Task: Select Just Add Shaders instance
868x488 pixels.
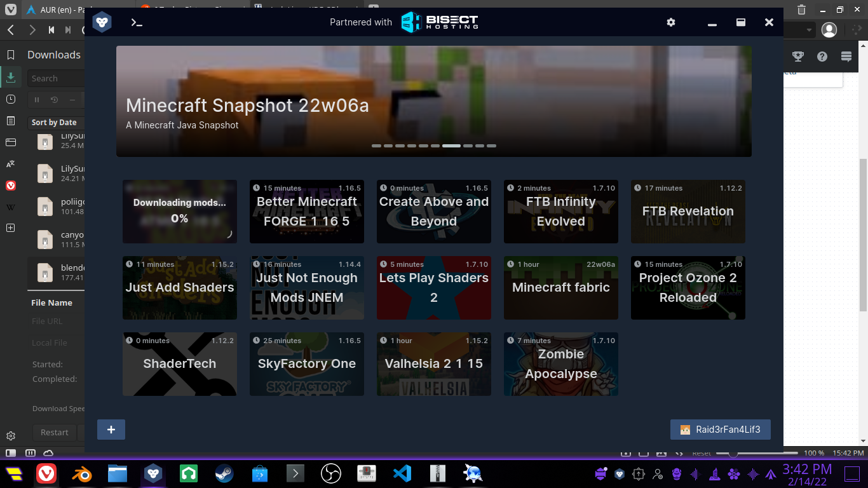Action: [x=180, y=288]
